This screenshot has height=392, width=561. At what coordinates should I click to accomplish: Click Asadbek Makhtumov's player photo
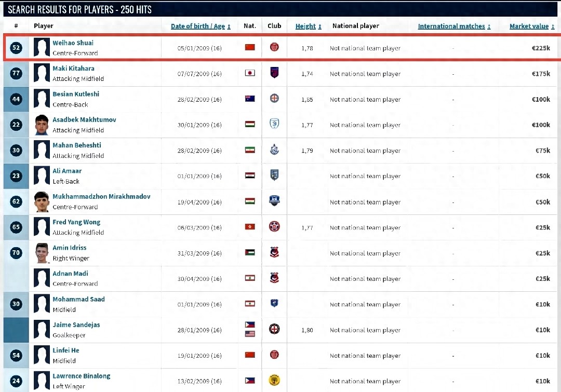pyautogui.click(x=42, y=125)
